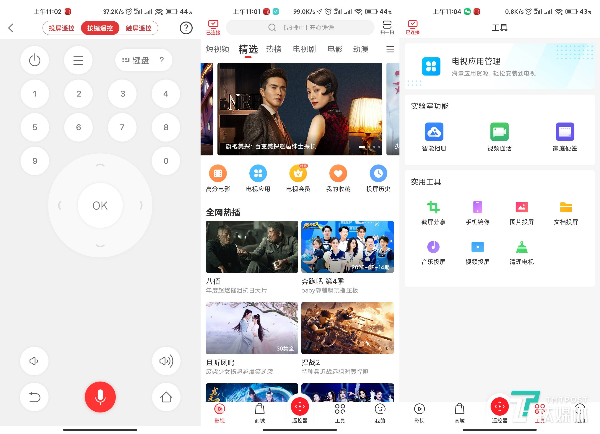This screenshot has height=434, width=600.
Task: Open the three-line menu button on the remote
Action: pos(78,60)
